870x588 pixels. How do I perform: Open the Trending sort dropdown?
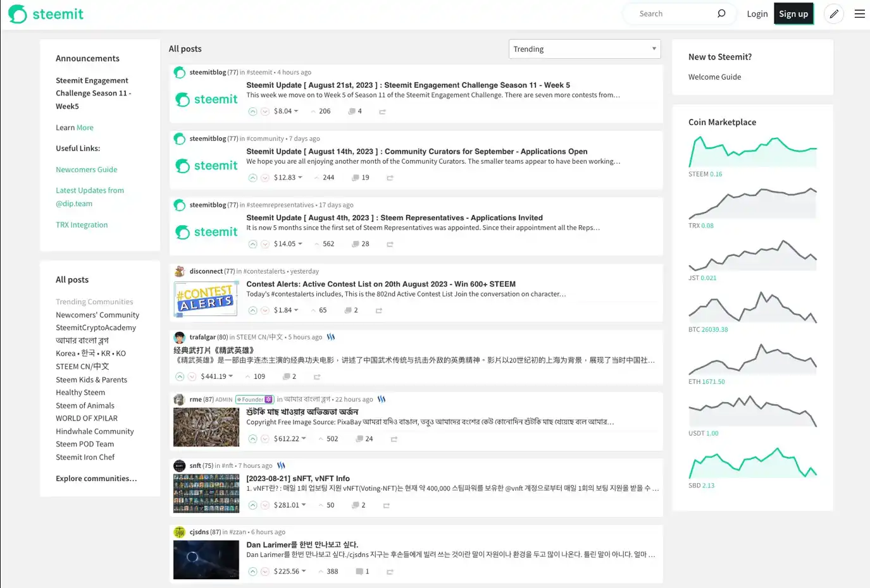tap(583, 49)
